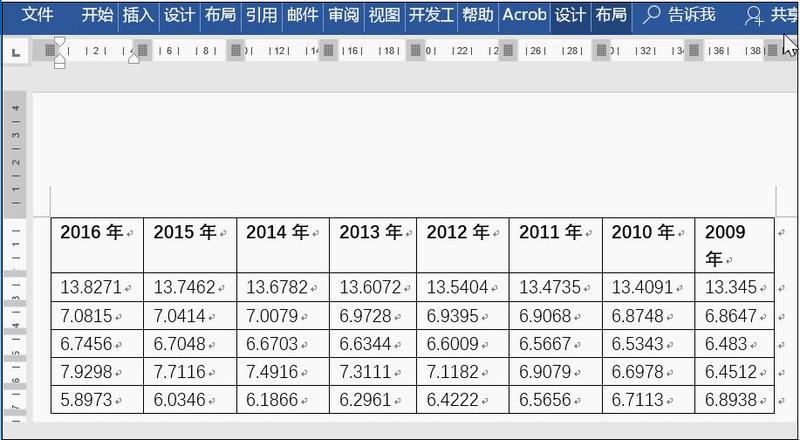This screenshot has height=440, width=800.
Task: Click the cell containing 6.7048
Action: [190, 344]
